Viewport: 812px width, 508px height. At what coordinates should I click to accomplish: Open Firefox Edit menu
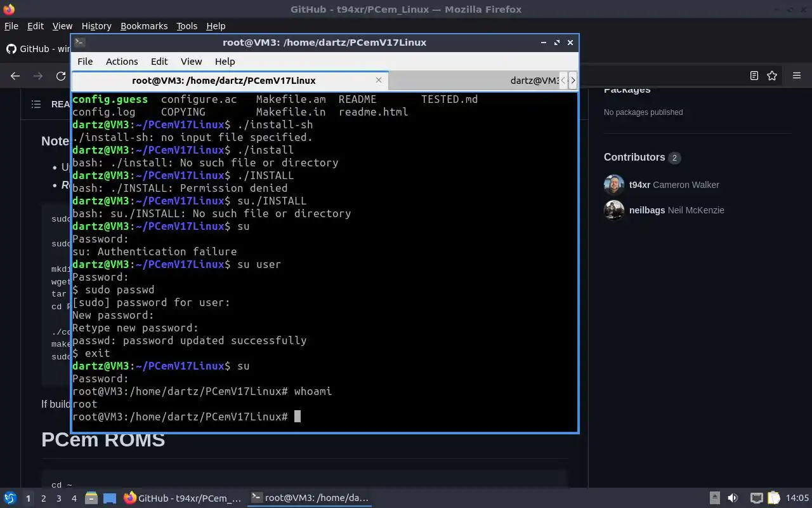36,26
